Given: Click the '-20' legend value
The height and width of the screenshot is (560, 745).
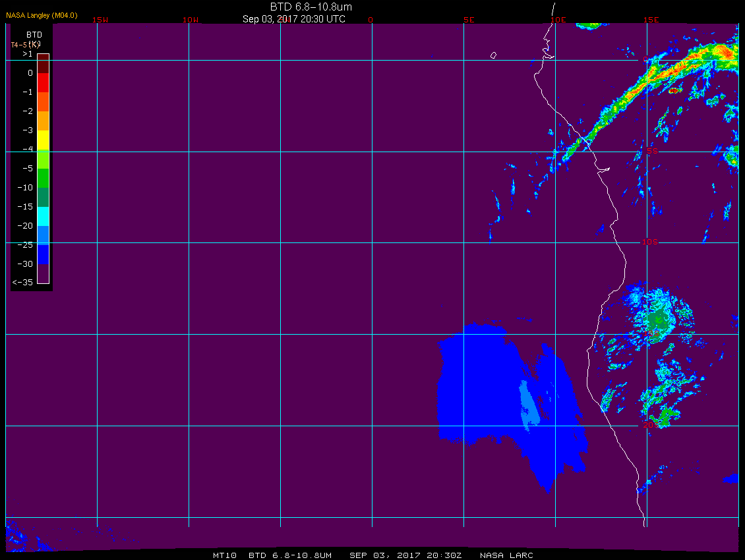Looking at the screenshot, I should [x=25, y=225].
